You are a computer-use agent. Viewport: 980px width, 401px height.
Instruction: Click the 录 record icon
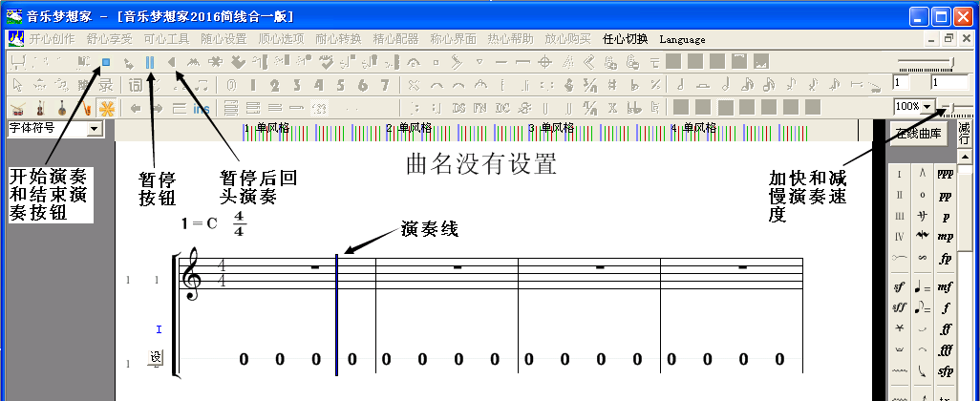(x=106, y=84)
